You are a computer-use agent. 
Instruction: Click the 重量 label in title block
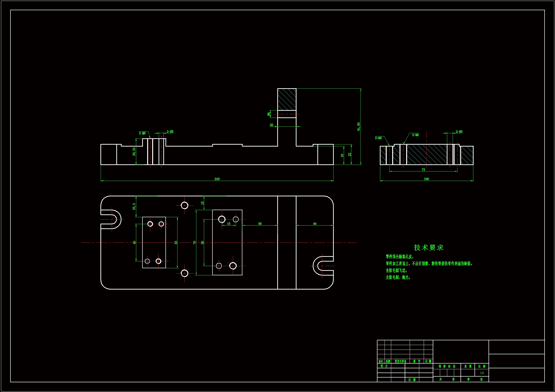(x=468, y=366)
